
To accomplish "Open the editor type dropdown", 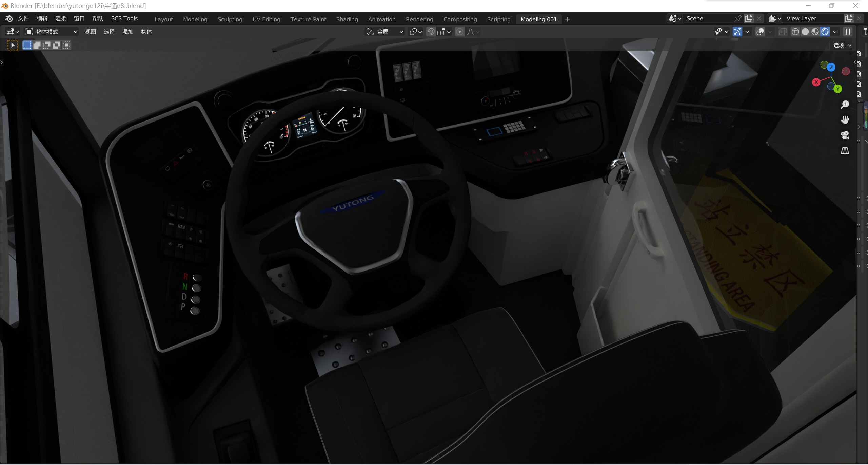I will tap(13, 32).
